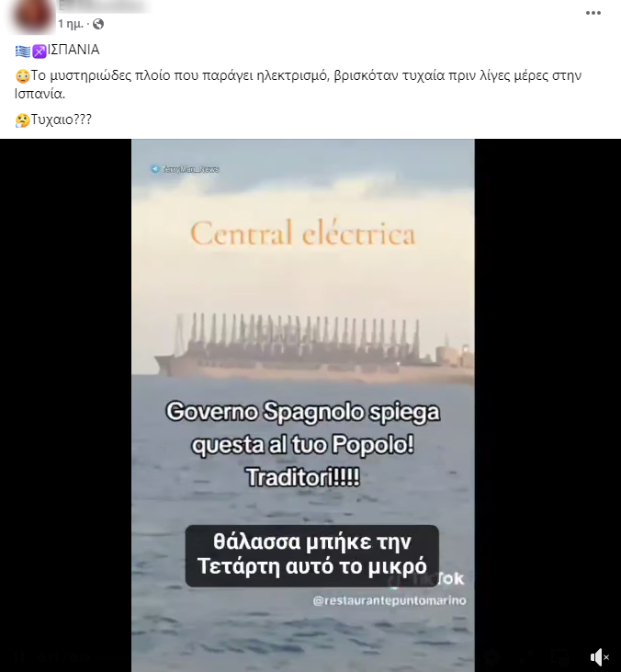Click the blurred author name link
621x672 pixels.
[x=105, y=6]
